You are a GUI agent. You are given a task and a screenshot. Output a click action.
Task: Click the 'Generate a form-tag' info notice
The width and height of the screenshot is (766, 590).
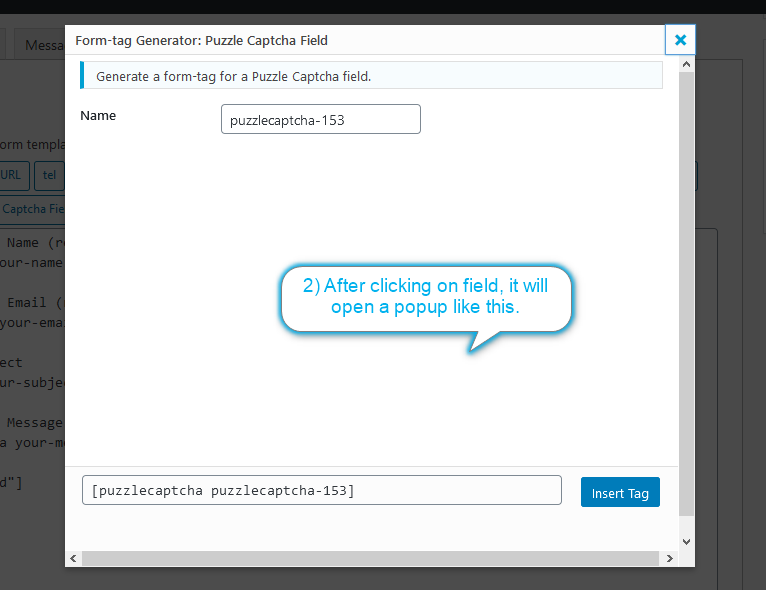click(370, 76)
